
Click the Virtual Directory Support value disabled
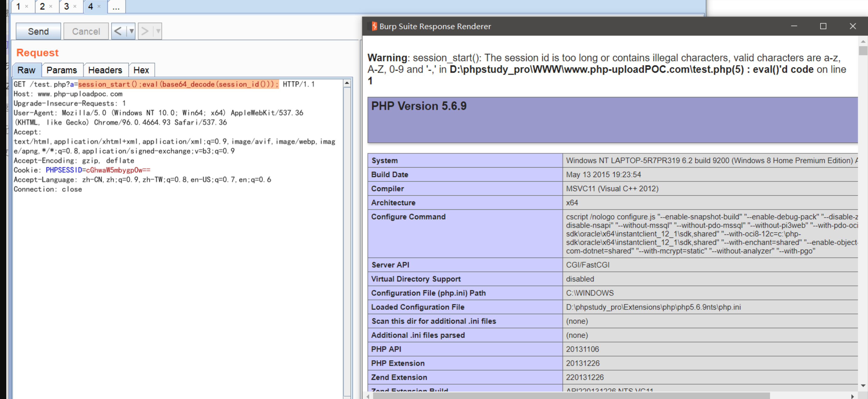[x=580, y=279]
